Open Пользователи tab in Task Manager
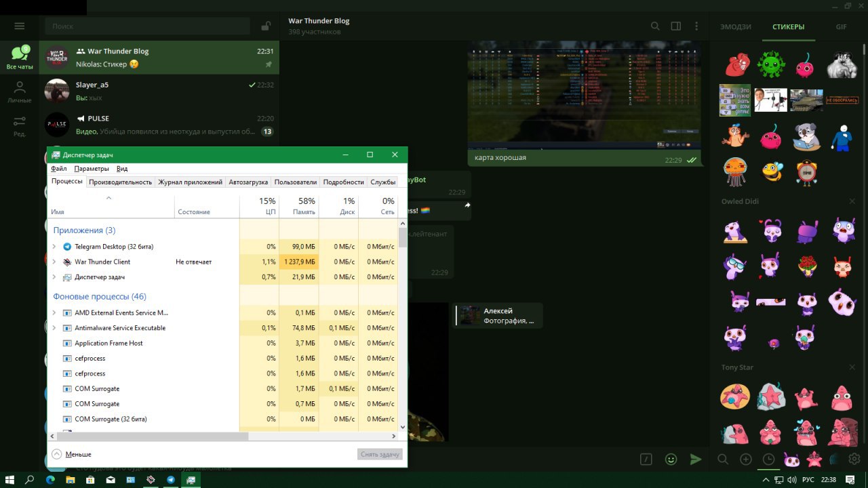Viewport: 868px width, 488px height. pyautogui.click(x=296, y=182)
